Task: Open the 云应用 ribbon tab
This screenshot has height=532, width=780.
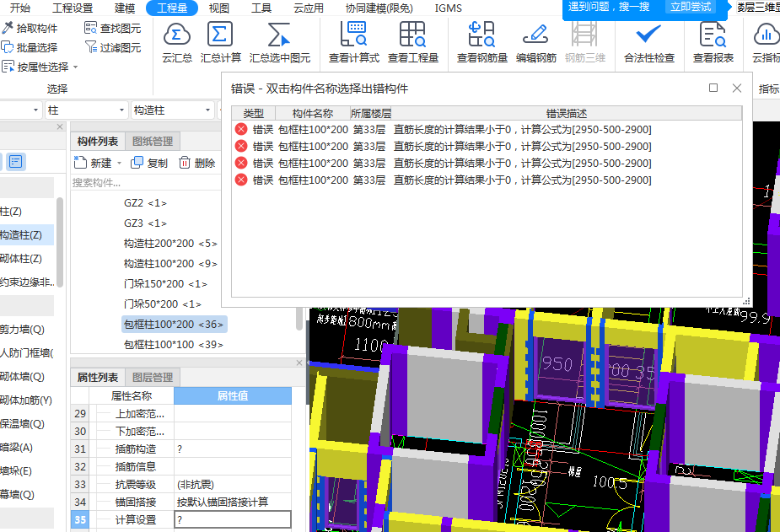Action: coord(309,8)
